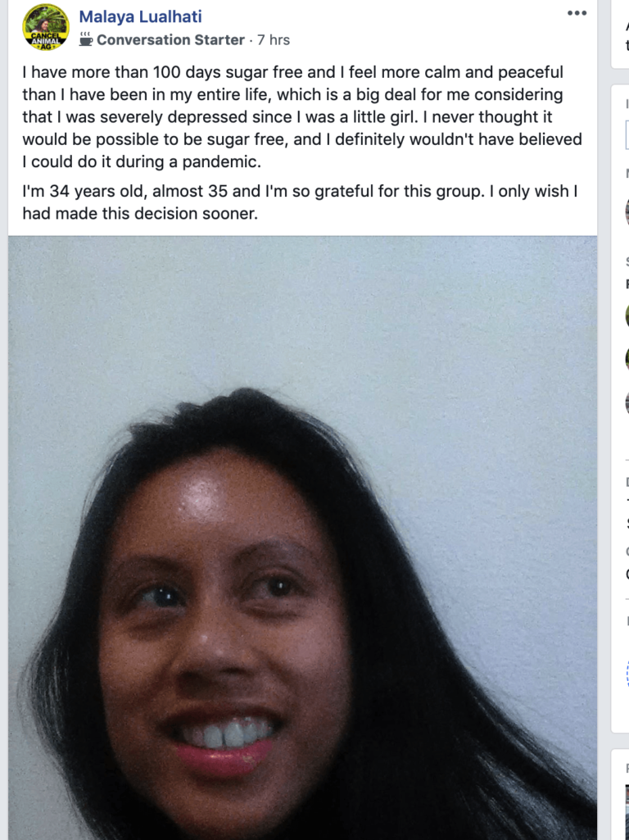Click the first cut-off member avatar in the sidebar

tap(627, 211)
